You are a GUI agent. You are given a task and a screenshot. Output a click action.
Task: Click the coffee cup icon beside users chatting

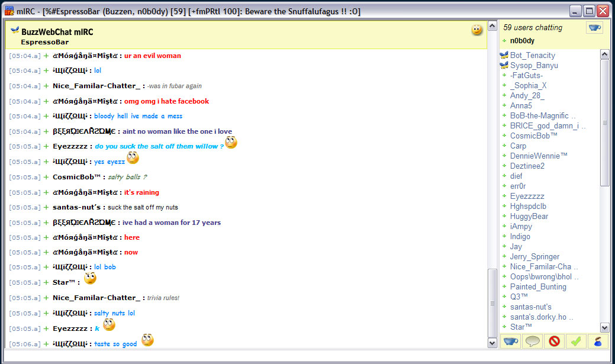point(594,28)
